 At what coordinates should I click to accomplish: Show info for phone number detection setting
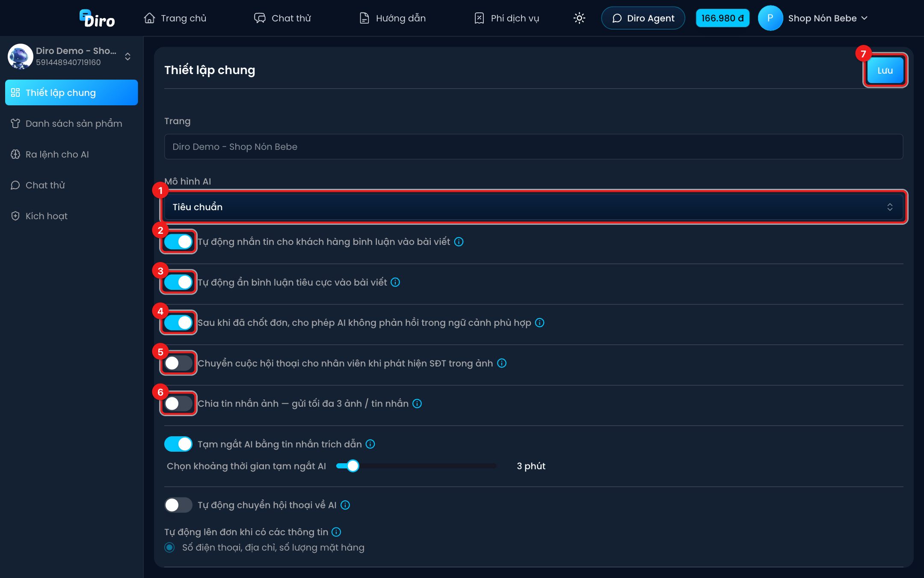point(501,363)
